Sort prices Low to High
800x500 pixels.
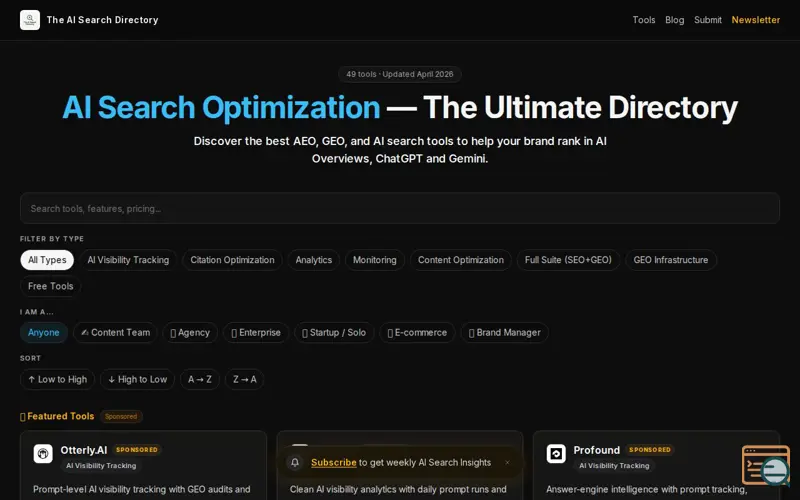(57, 380)
